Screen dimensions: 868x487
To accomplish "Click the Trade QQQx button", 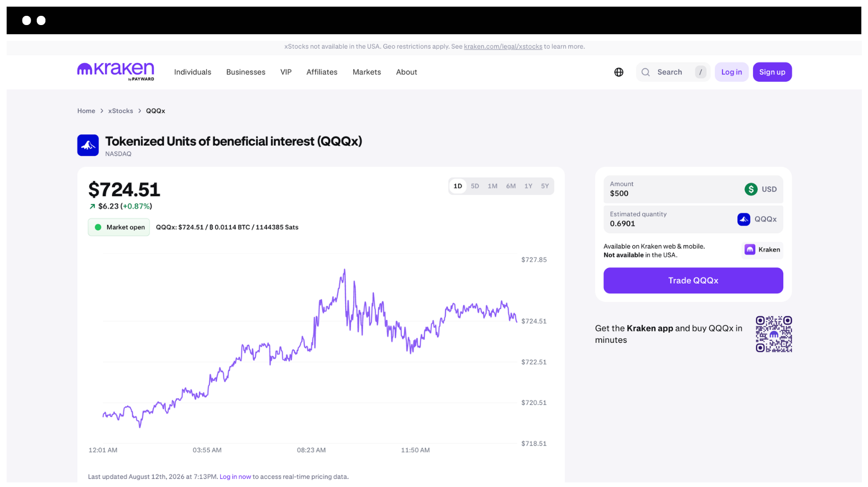I will pyautogui.click(x=693, y=281).
